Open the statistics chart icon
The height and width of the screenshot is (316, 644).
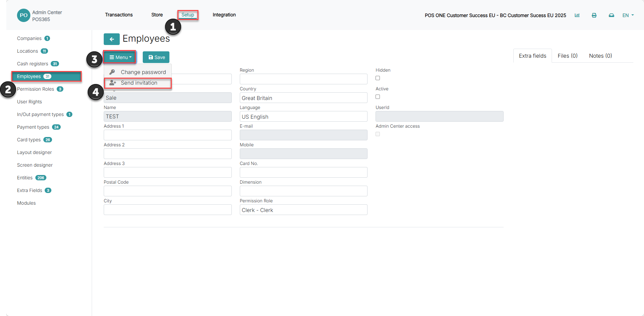tap(577, 15)
